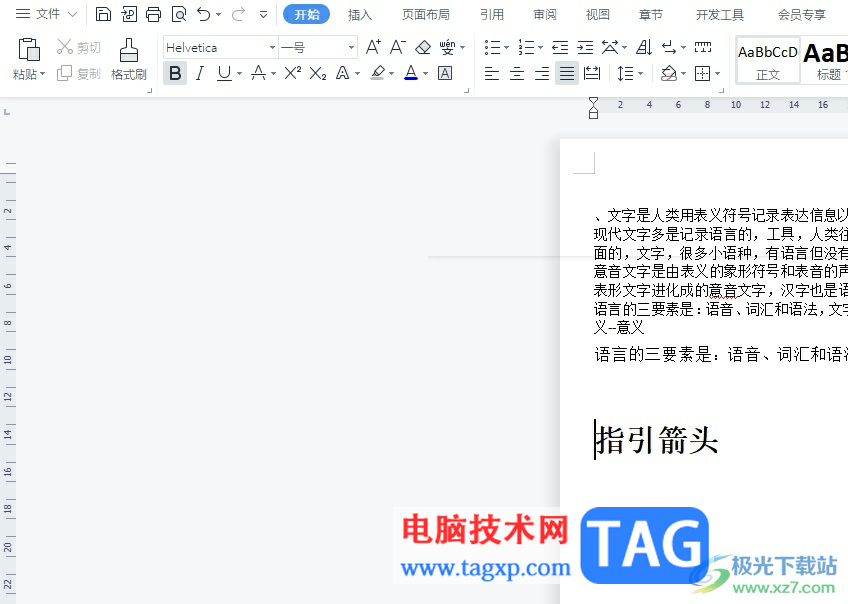The width and height of the screenshot is (848, 604).
Task: Toggle Underline formatting
Action: coord(224,73)
